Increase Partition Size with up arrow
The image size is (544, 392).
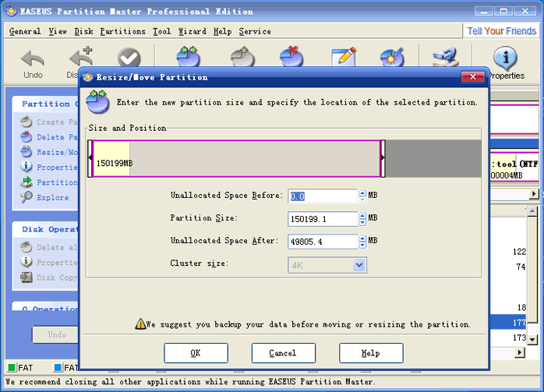tap(362, 215)
